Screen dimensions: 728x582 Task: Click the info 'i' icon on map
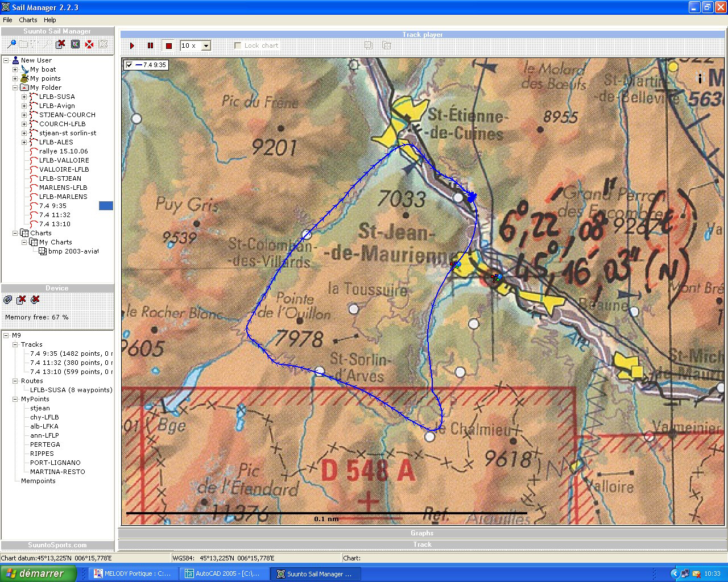[700, 78]
